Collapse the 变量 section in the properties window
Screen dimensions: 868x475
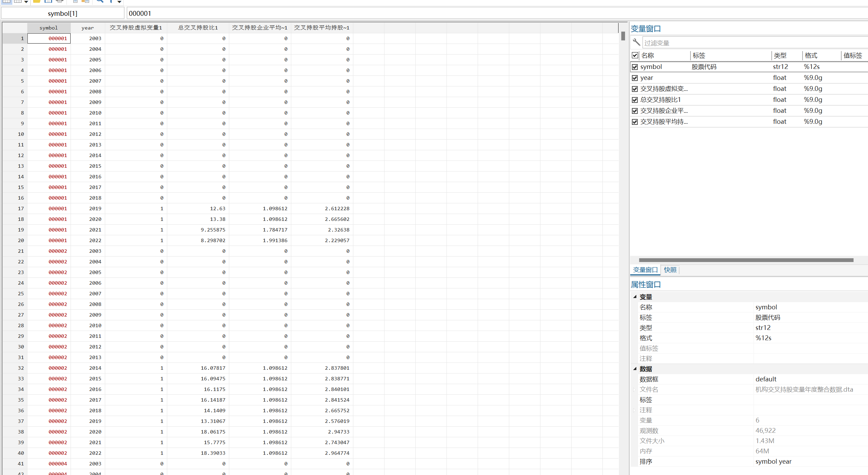(x=635, y=297)
